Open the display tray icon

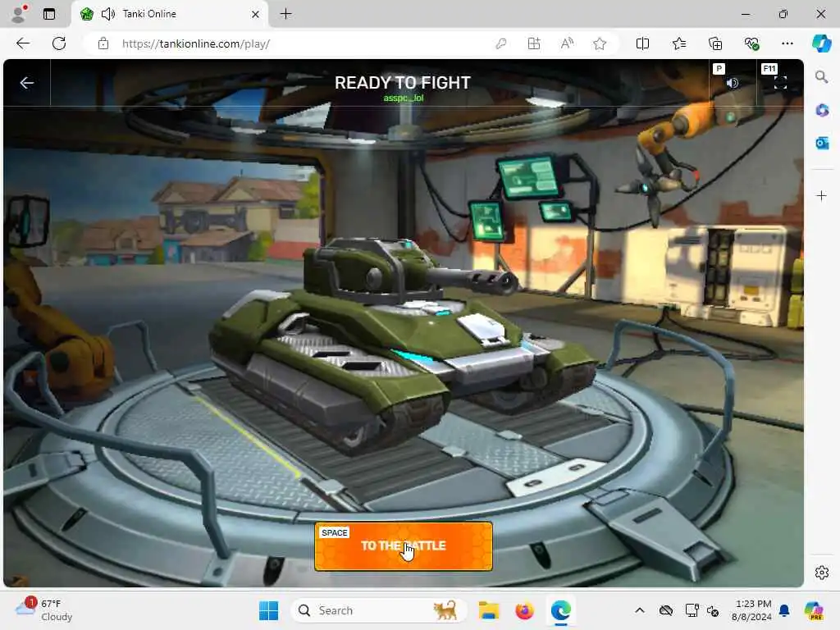(692, 610)
